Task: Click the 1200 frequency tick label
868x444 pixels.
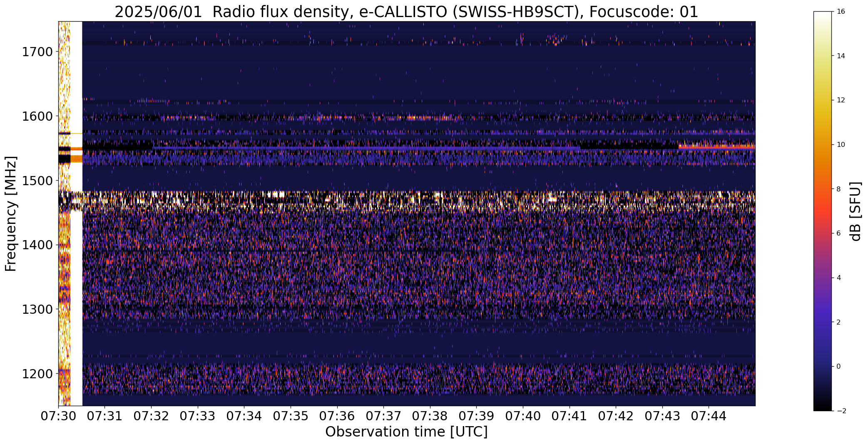Action: click(x=37, y=374)
